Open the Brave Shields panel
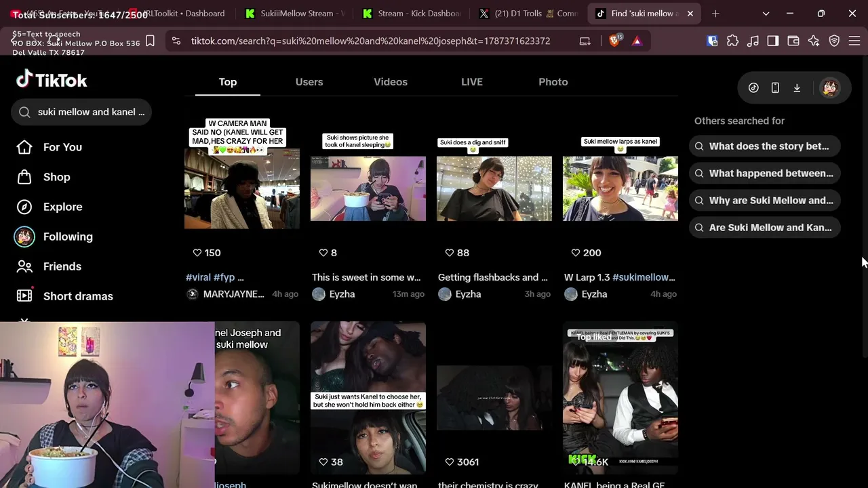The image size is (868, 488). tap(614, 41)
